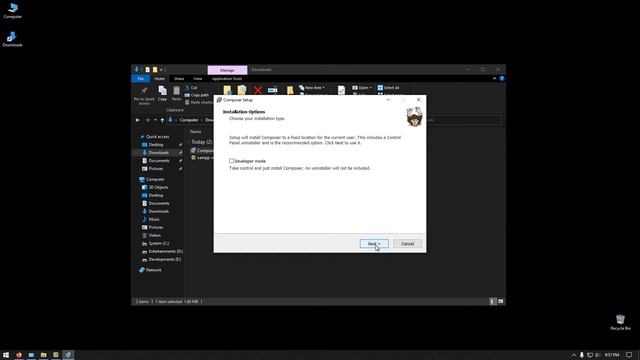Collapse the Explorer ribbon chevron
640x360 pixels.
pyautogui.click(x=494, y=78)
